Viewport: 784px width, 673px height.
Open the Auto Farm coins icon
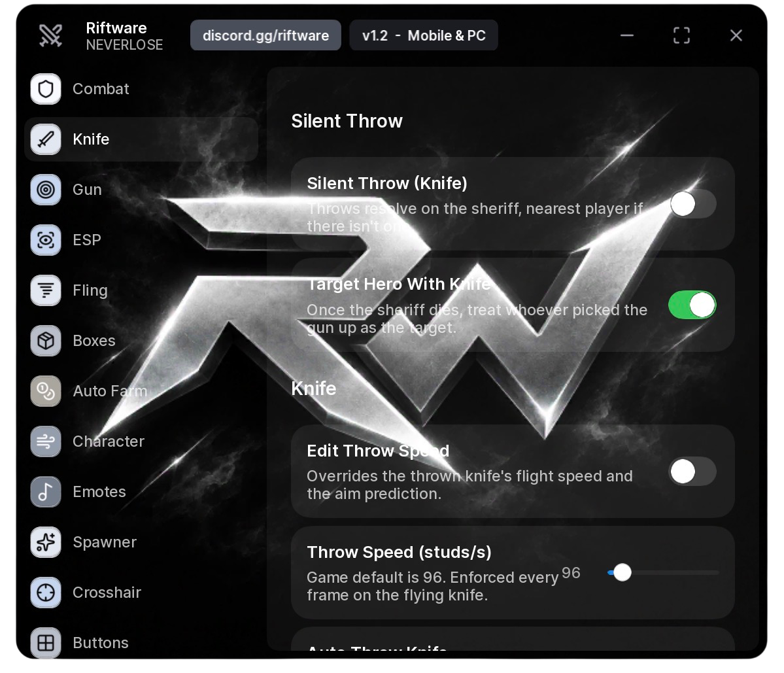[x=46, y=391]
